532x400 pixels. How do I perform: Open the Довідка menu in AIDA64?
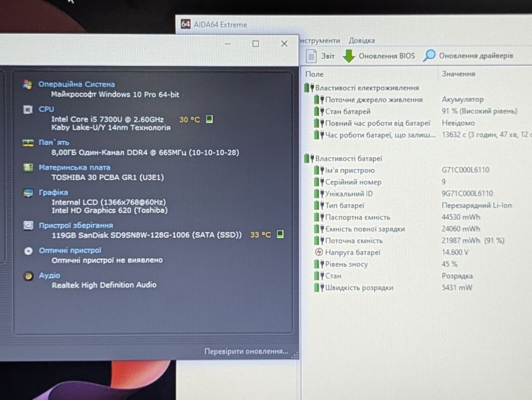pyautogui.click(x=362, y=41)
